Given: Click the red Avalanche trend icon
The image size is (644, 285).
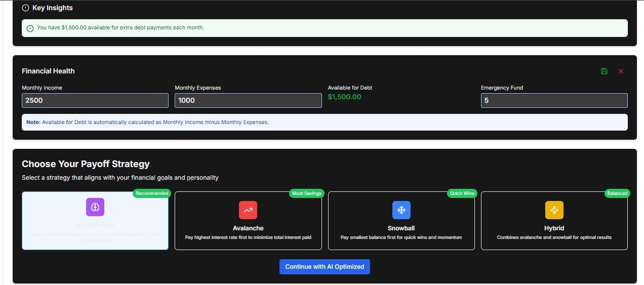Looking at the screenshot, I should [x=248, y=210].
